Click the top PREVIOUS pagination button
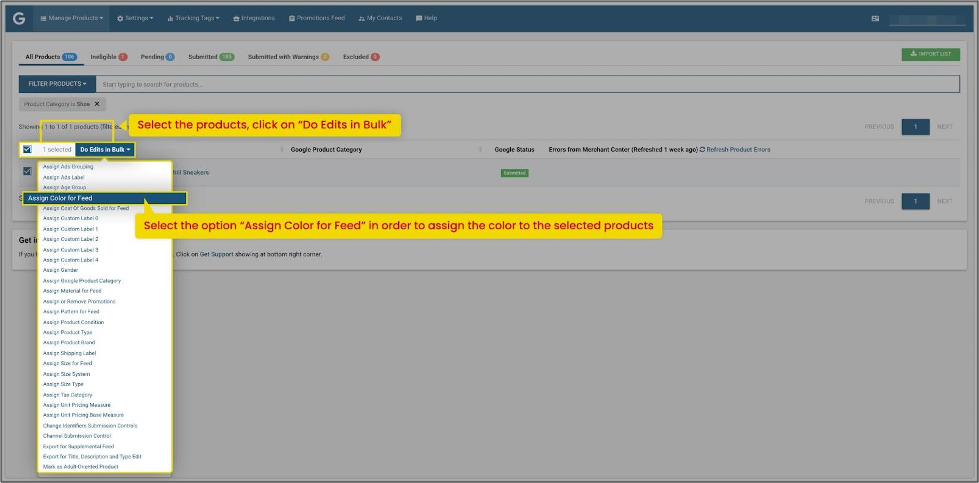Image resolution: width=979 pixels, height=483 pixels. point(879,127)
